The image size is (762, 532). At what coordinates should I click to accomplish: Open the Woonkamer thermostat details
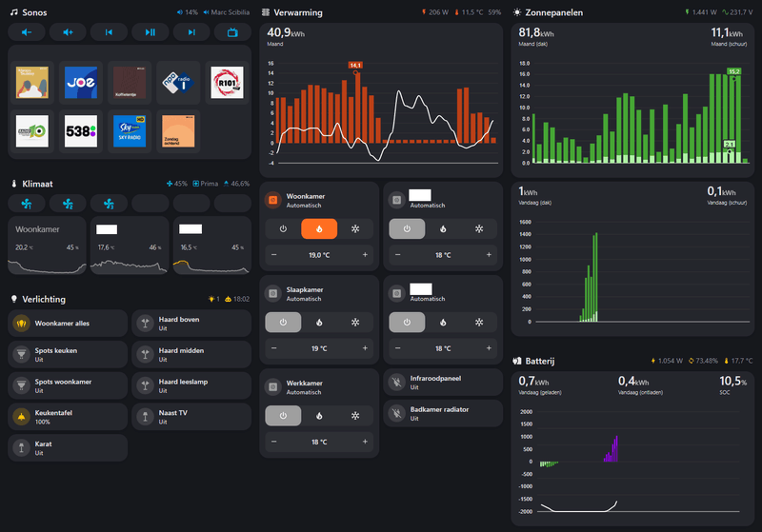pyautogui.click(x=319, y=200)
